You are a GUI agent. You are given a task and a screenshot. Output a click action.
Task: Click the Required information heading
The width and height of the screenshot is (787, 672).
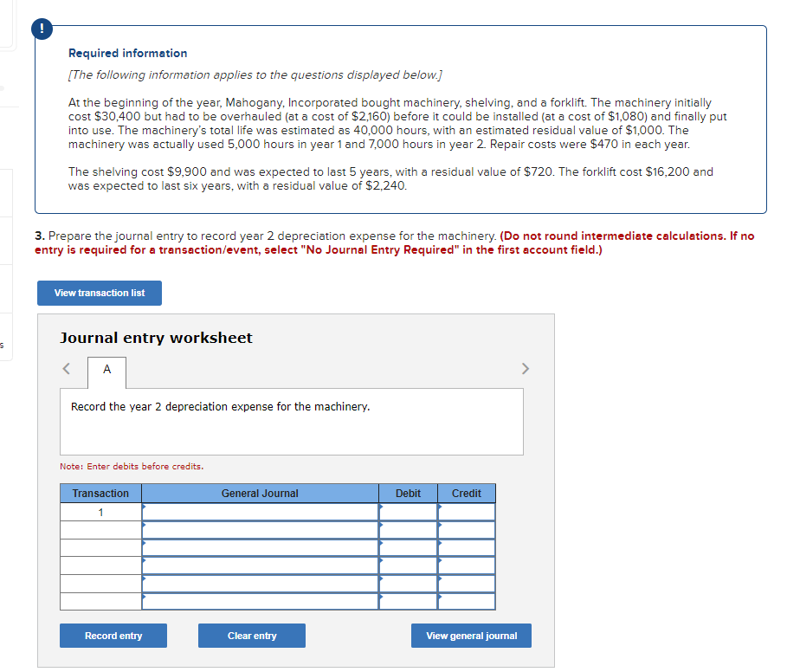(128, 53)
